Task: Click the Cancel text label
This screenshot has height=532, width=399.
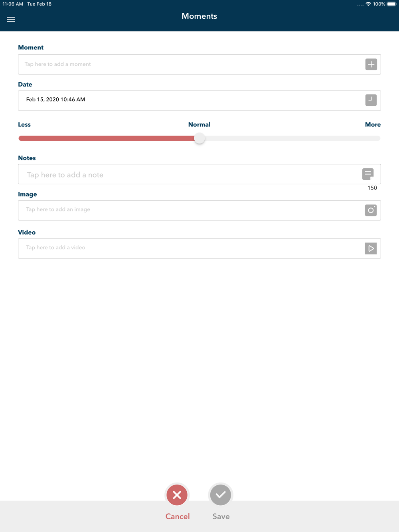Action: [178, 516]
